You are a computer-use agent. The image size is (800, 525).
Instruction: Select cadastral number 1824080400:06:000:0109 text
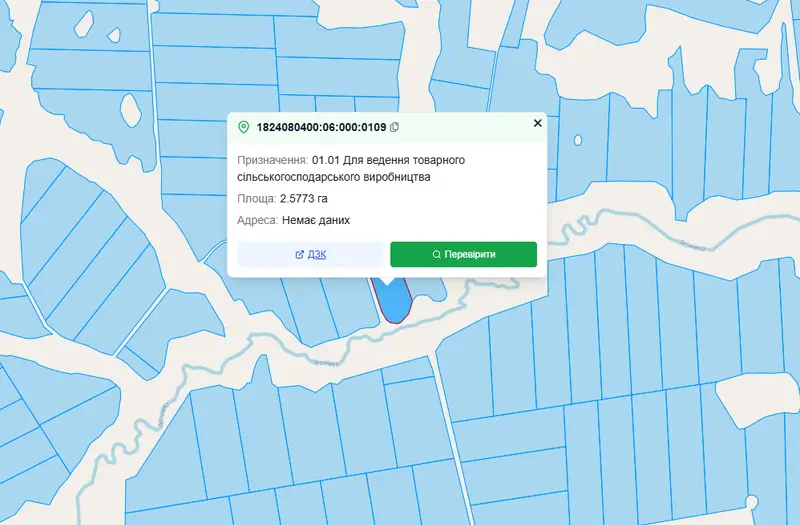click(321, 127)
